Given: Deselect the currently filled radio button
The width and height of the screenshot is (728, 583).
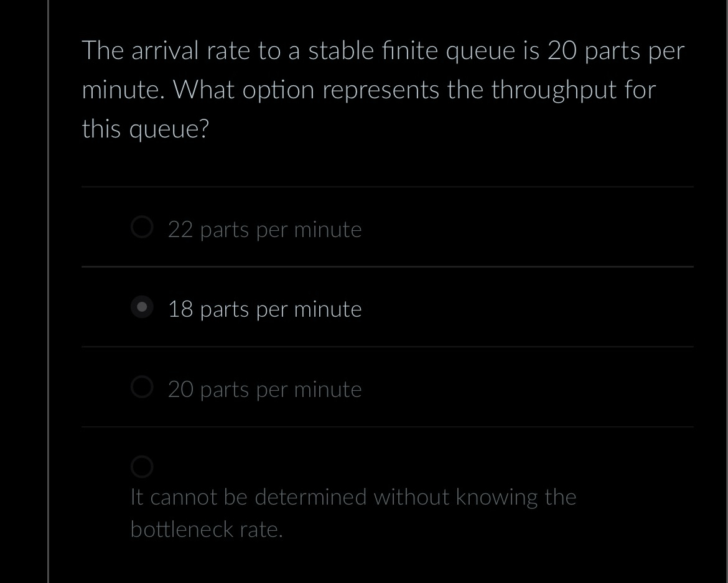Looking at the screenshot, I should 142,306.
